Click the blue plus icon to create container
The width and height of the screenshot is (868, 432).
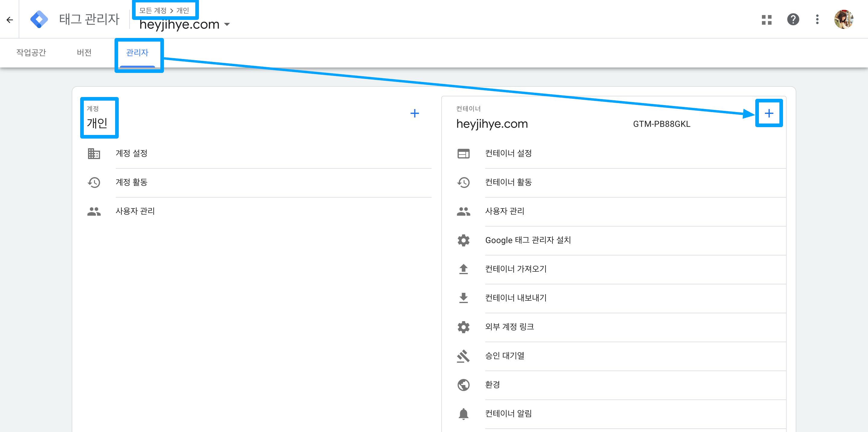click(769, 113)
